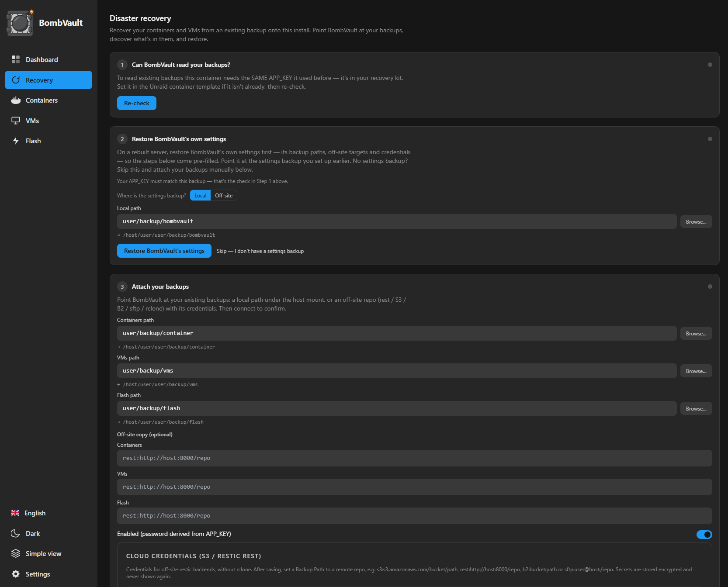Click step number 3 badge
Viewport: 728px width, 587px height.
(x=122, y=287)
